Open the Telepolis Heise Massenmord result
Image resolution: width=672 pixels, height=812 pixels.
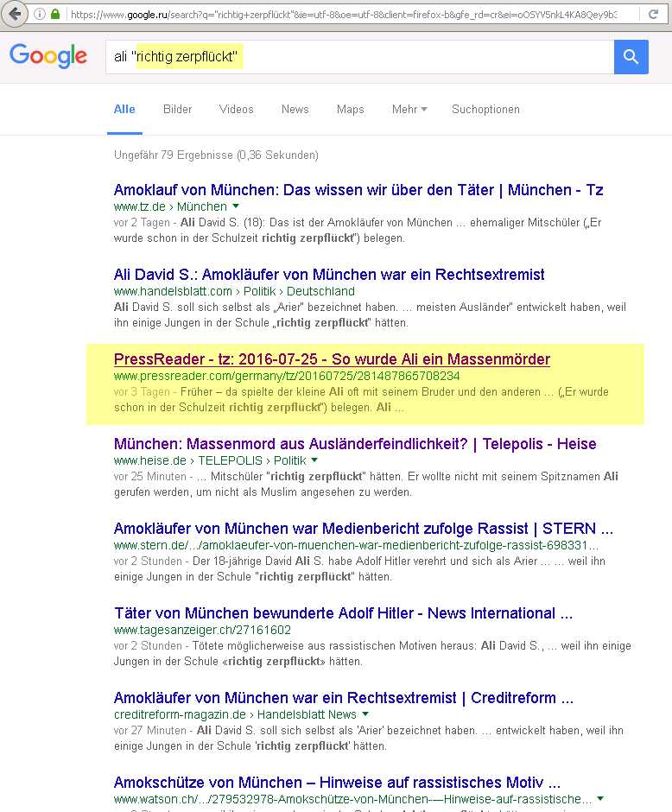coord(355,444)
